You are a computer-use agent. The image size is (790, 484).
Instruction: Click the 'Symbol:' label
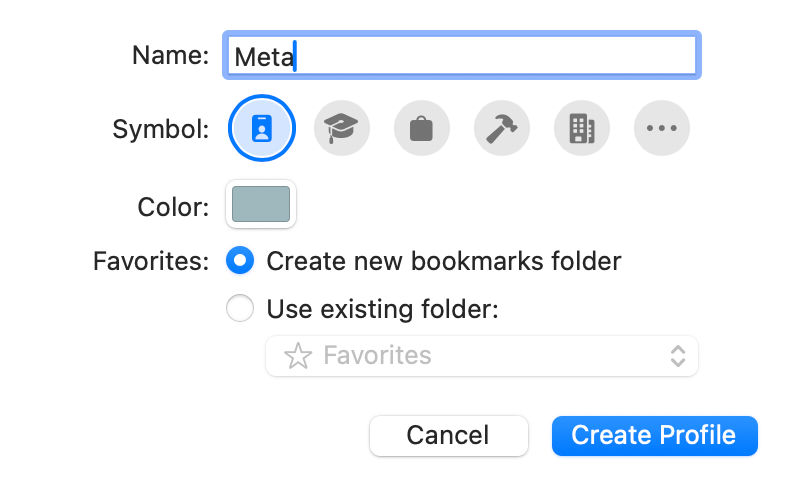point(160,129)
